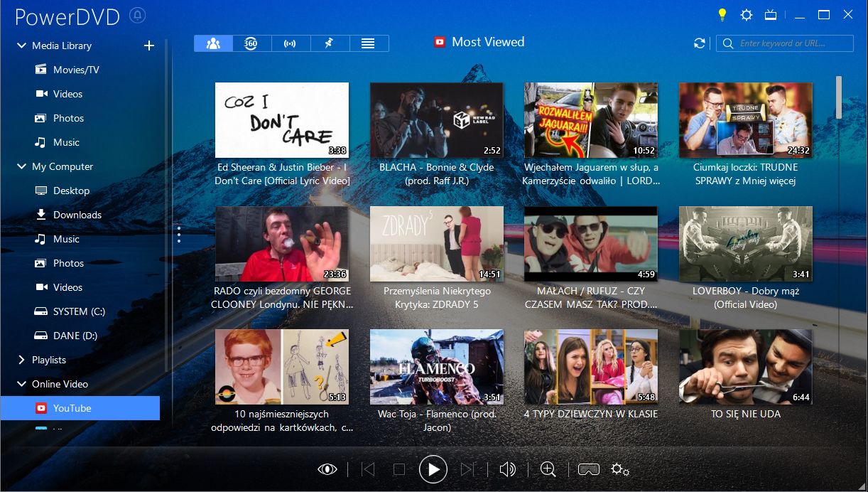
Task: Open Przemyślenia Niekrytego Krytyka ZDRADY thumbnail
Action: click(x=437, y=244)
